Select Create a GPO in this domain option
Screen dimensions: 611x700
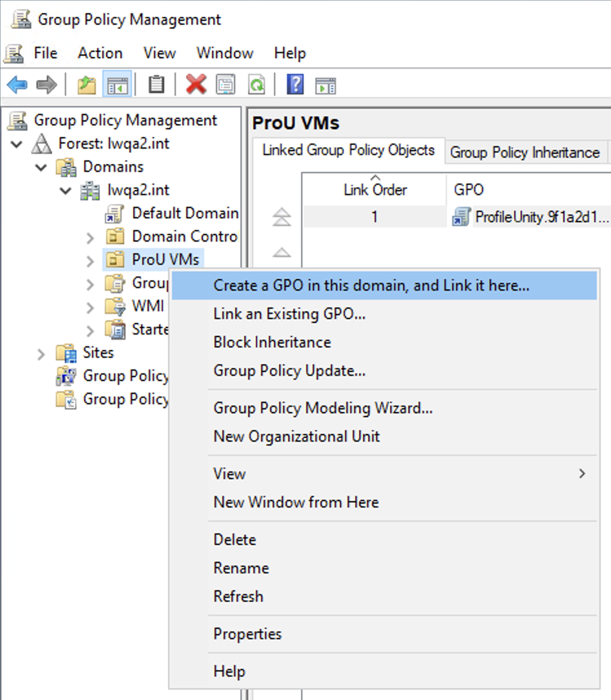tap(371, 285)
